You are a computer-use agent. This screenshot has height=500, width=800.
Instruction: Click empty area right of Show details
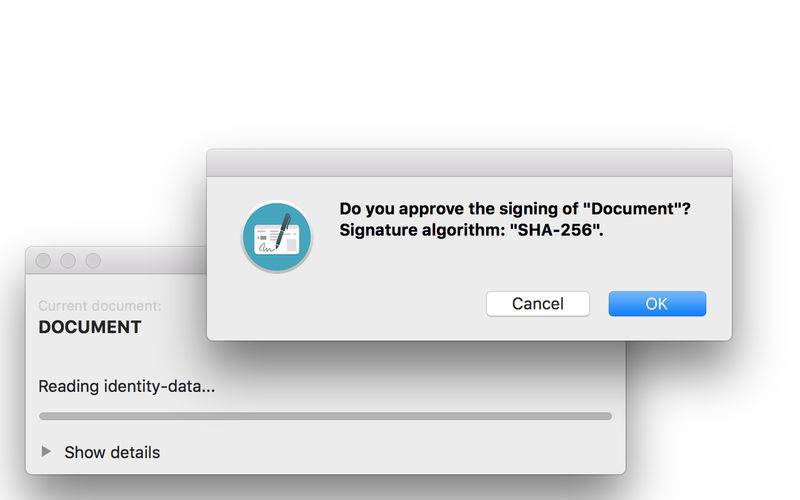click(x=388, y=453)
